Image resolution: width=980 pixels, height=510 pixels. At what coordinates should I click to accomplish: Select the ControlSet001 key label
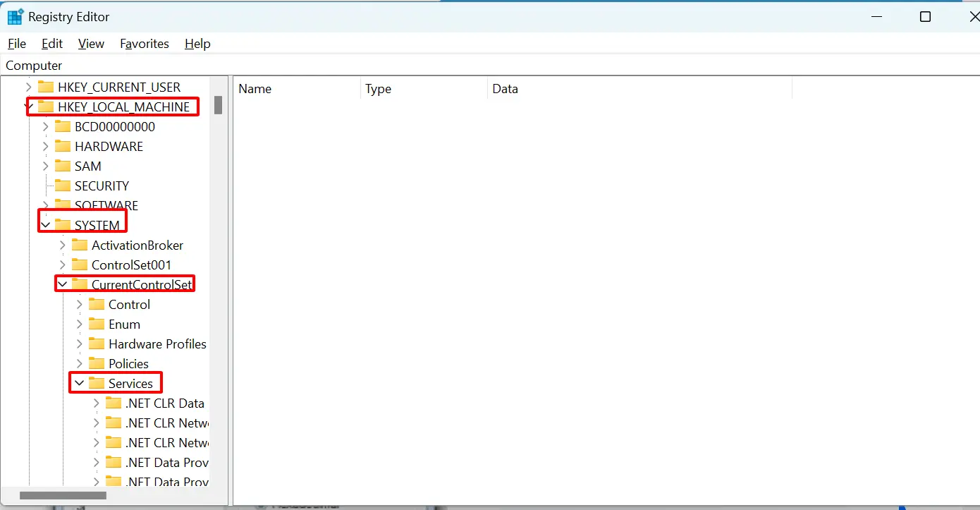131,265
